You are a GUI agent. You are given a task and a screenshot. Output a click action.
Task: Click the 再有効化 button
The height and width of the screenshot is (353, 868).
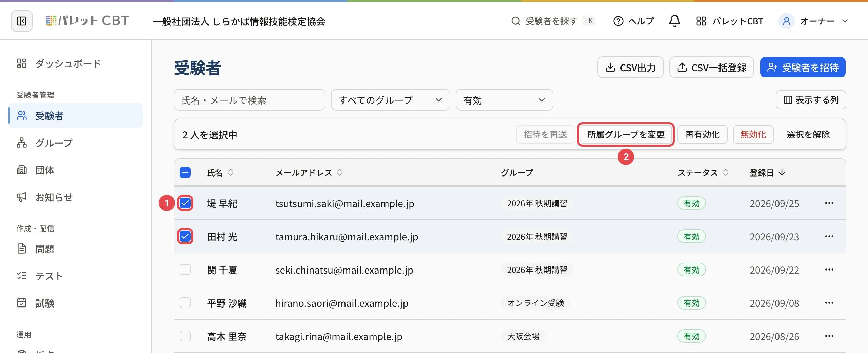pos(702,135)
